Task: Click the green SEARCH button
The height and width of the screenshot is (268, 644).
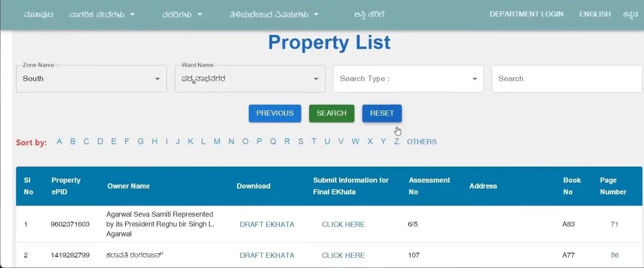Action: [332, 113]
